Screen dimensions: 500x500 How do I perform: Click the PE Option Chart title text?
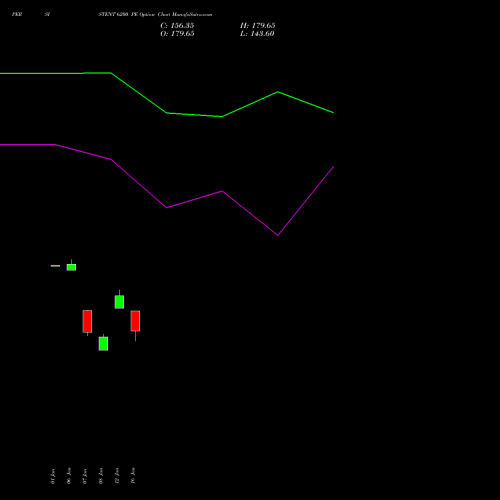coord(155,14)
